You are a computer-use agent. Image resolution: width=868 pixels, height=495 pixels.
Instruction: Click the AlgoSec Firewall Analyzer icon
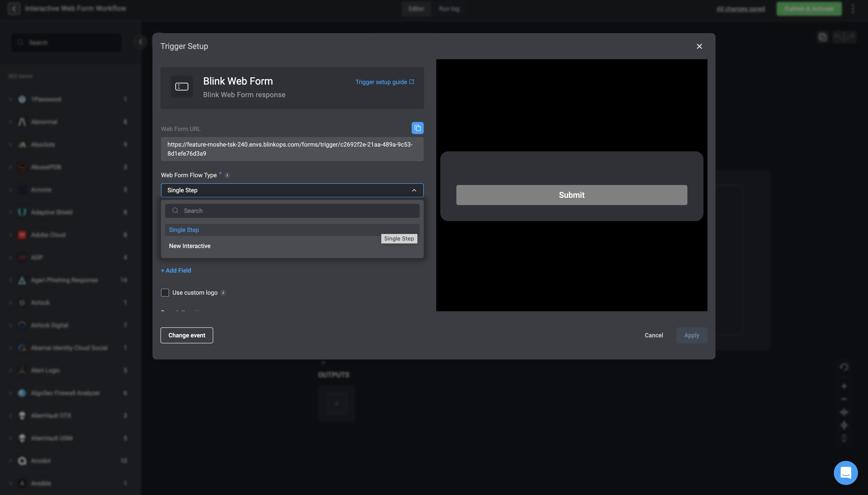[x=22, y=393]
